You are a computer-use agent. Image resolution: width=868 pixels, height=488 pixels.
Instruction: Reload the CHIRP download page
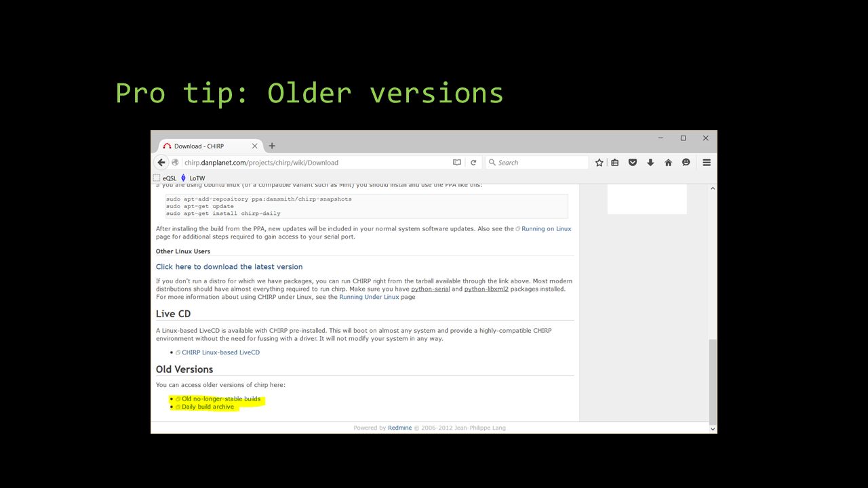point(473,163)
